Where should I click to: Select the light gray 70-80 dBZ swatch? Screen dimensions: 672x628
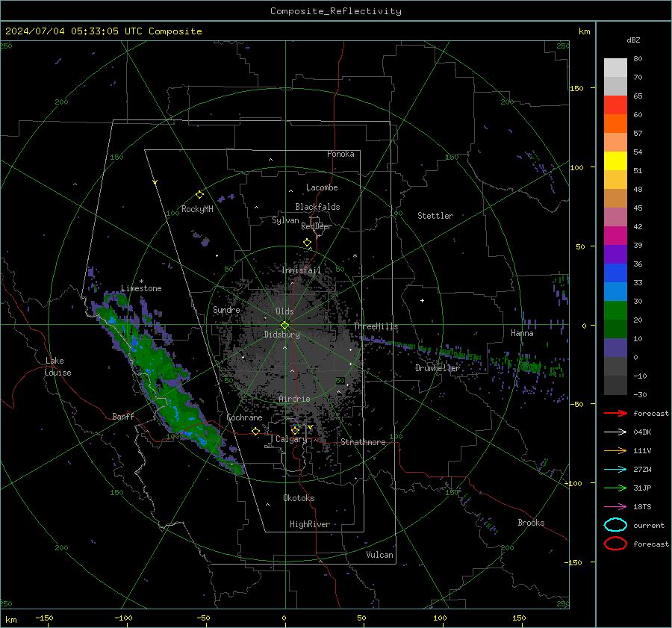[x=615, y=68]
